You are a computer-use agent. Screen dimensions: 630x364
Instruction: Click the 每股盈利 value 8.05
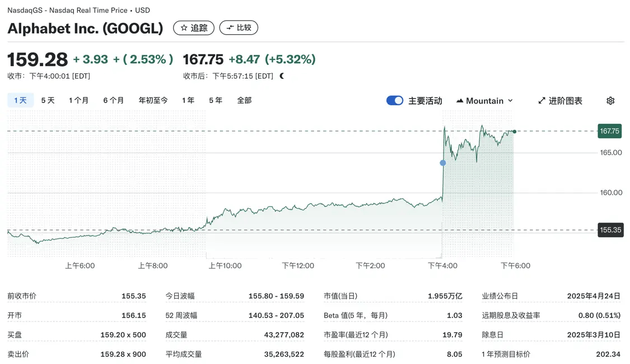[x=454, y=354]
